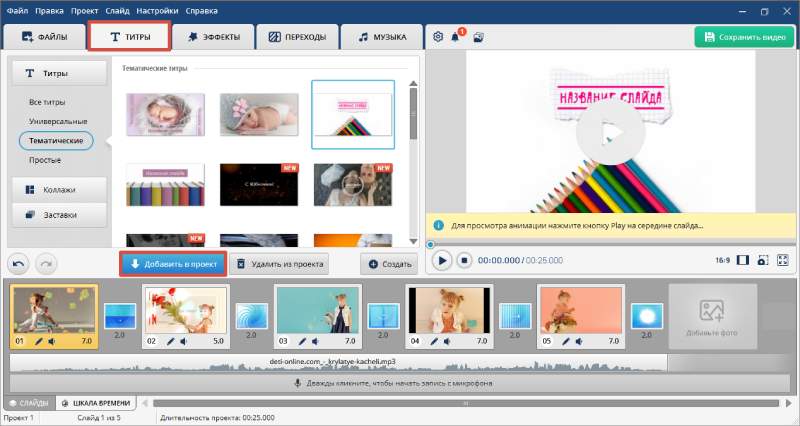Expand the Заставки sidebar section
The height and width of the screenshot is (426, 800).
[x=59, y=215]
